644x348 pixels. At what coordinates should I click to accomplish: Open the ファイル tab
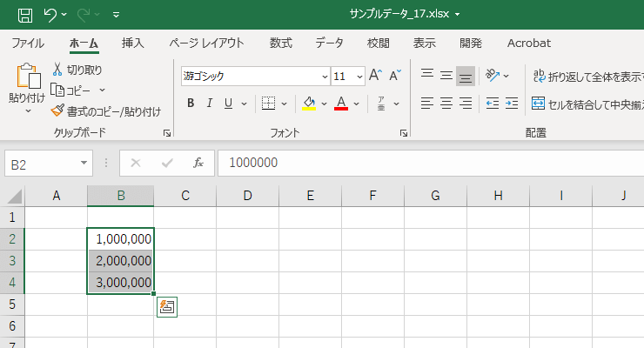coord(28,43)
